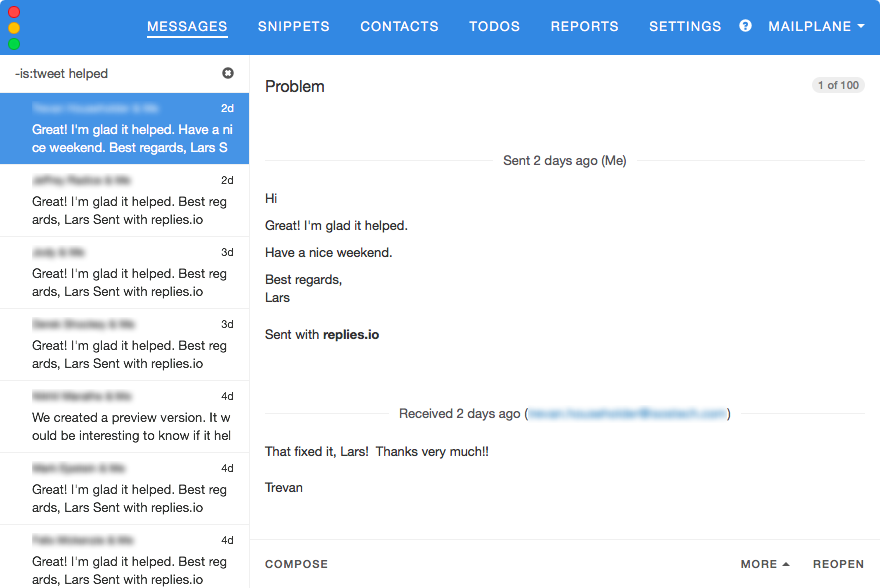View the REPORTS tab
This screenshot has width=880, height=588.
coord(584,26)
